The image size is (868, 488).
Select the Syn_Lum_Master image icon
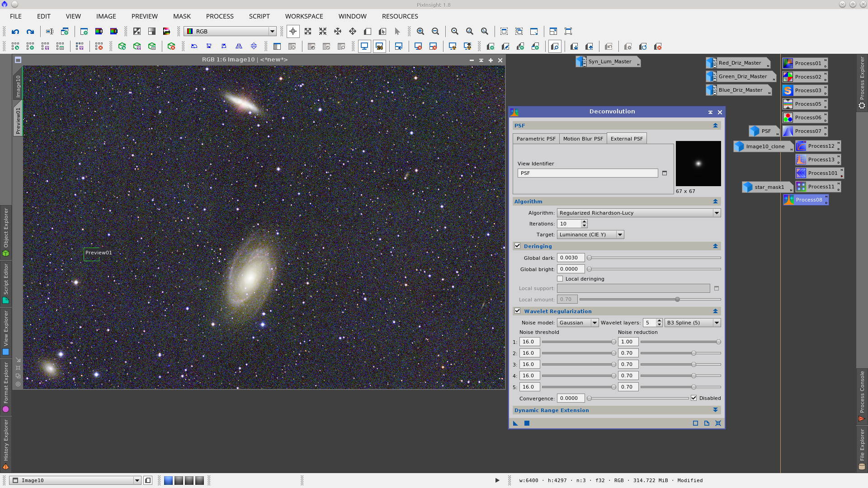click(608, 61)
